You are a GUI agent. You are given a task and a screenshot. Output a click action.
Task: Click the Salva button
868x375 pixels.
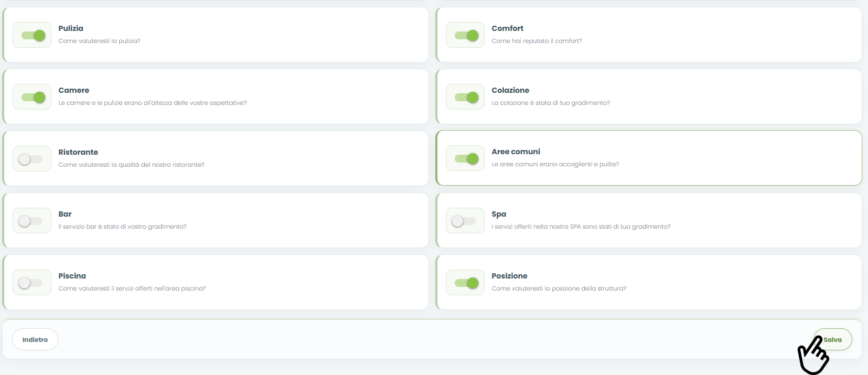[x=832, y=339]
